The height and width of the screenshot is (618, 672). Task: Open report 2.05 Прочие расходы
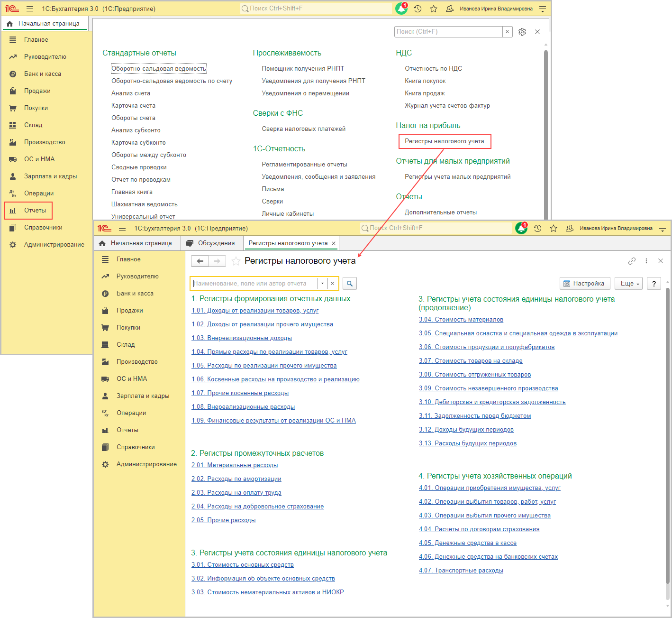point(224,520)
